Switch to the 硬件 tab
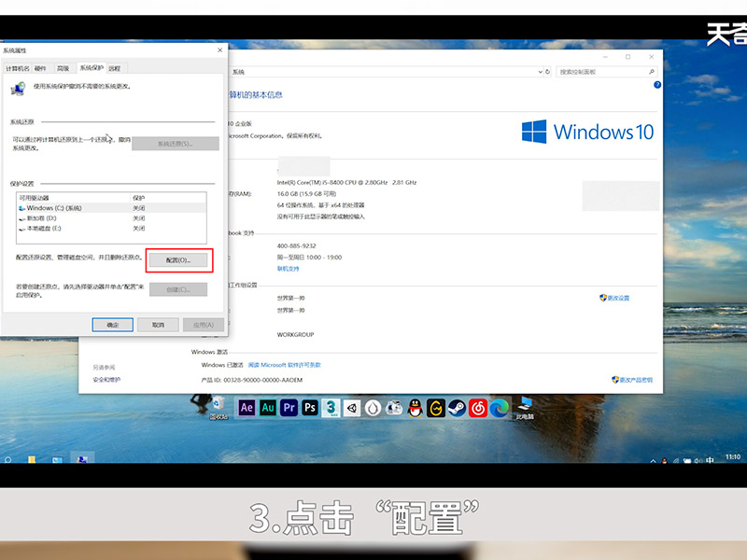 click(x=40, y=68)
